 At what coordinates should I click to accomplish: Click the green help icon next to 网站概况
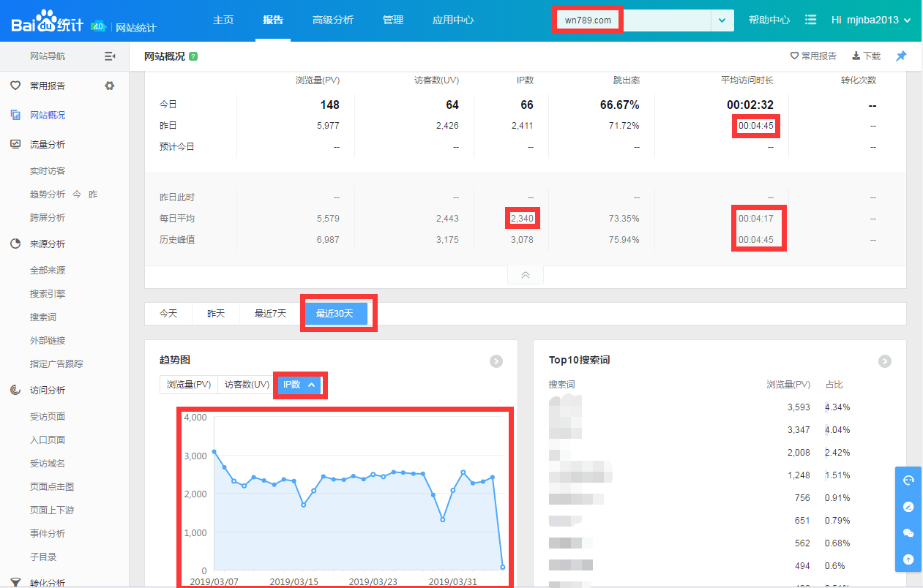193,56
